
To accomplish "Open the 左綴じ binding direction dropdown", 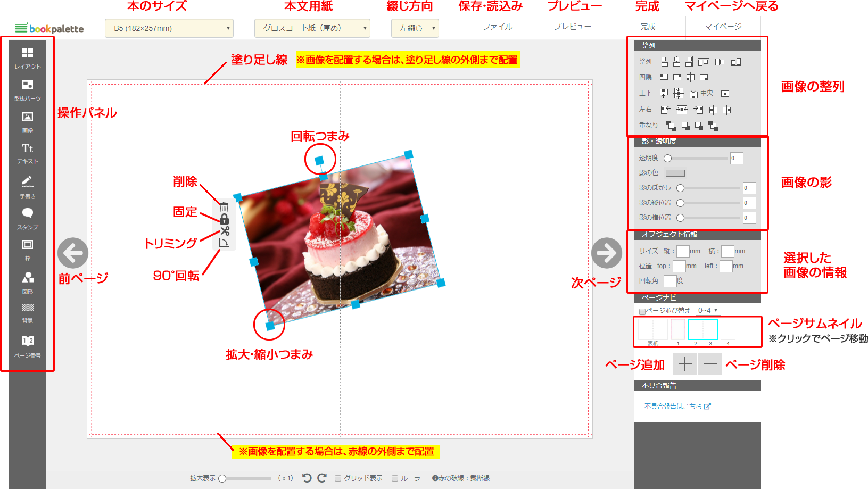I will [x=415, y=28].
